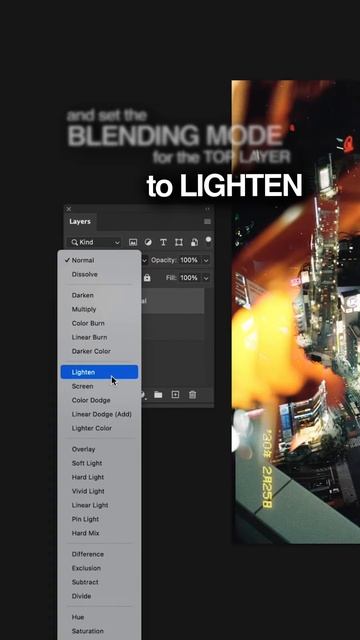This screenshot has height=640, width=360.
Task: Open the Opacity slider dropdown arrow
Action: [x=205, y=260]
